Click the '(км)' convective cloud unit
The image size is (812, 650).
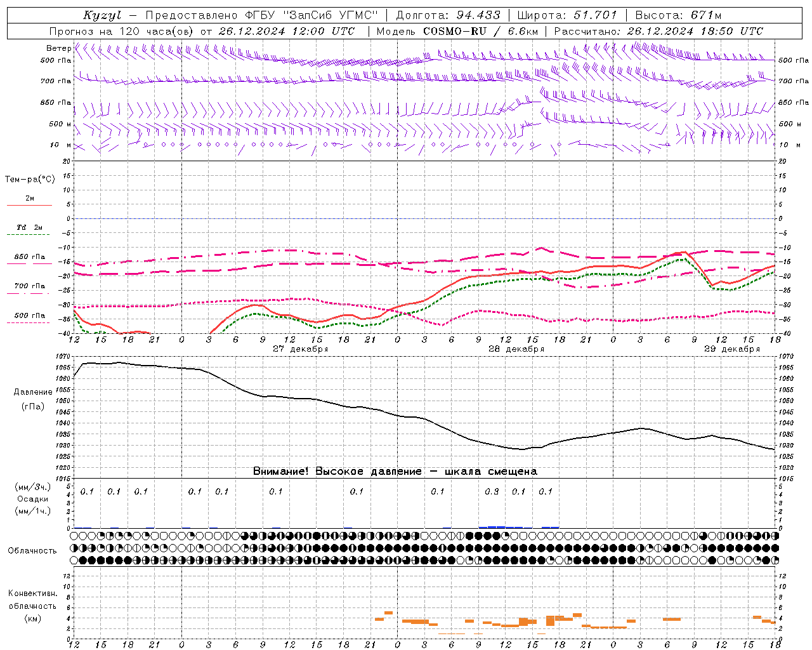pos(32,619)
